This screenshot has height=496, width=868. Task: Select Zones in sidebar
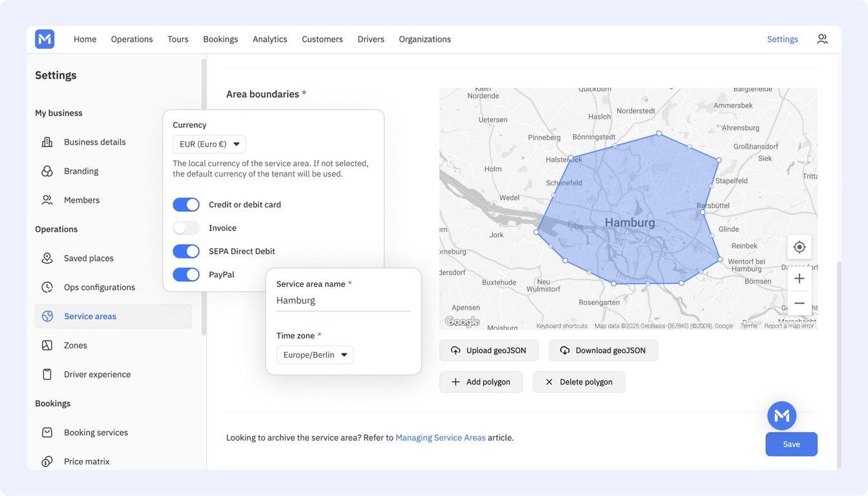tap(75, 346)
